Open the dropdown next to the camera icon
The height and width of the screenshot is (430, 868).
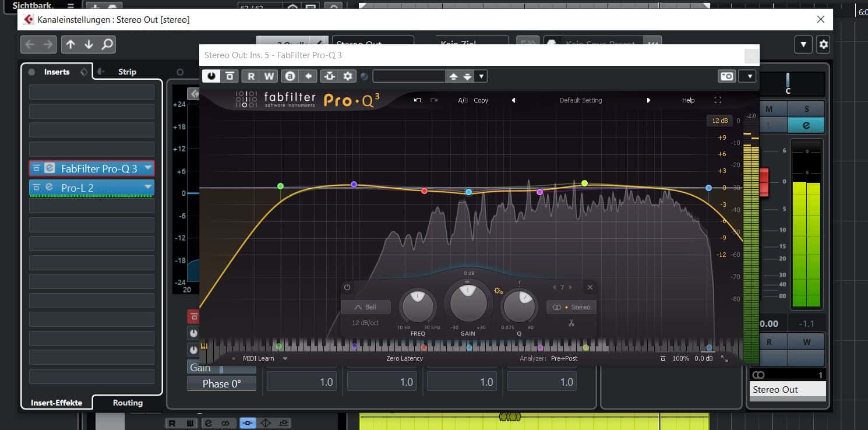(x=749, y=76)
